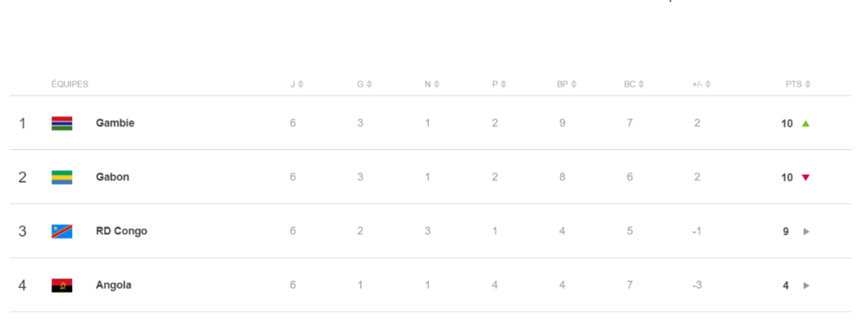Click the Gambie flag icon
The image size is (868, 321).
click(x=62, y=123)
